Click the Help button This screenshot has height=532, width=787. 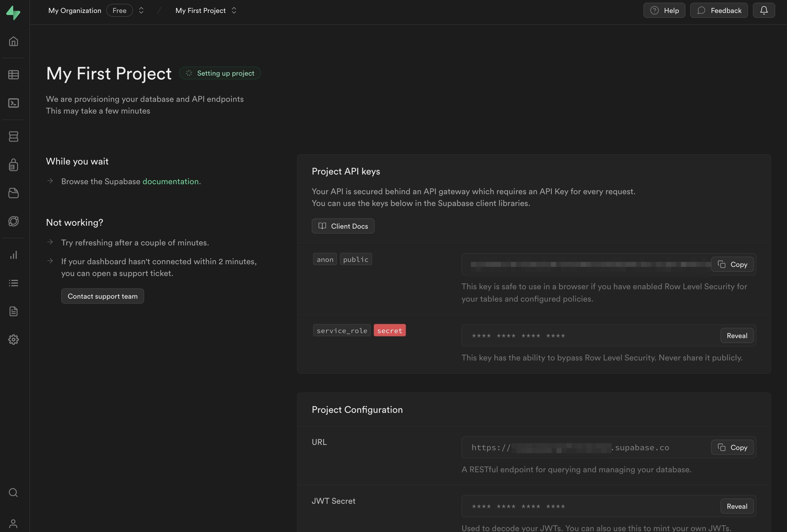click(664, 10)
